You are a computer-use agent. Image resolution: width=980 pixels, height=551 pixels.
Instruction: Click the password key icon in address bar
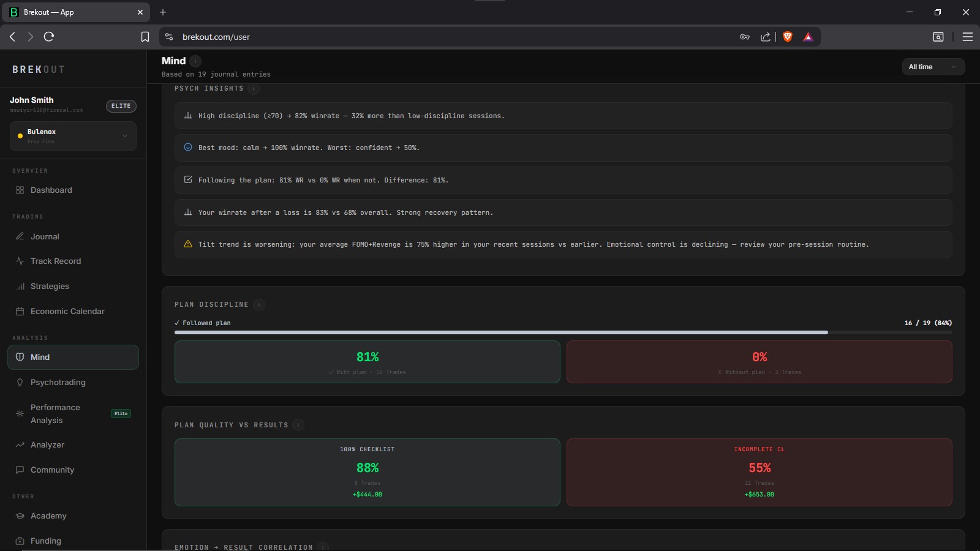745,37
